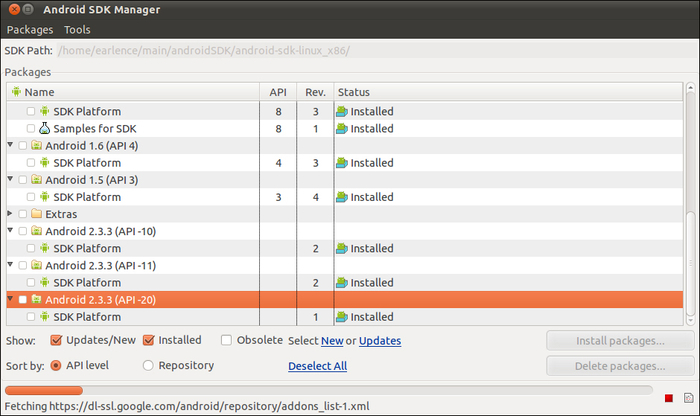Click the vertical scrollbar thumb of package list
The height and width of the screenshot is (416, 700).
690,263
